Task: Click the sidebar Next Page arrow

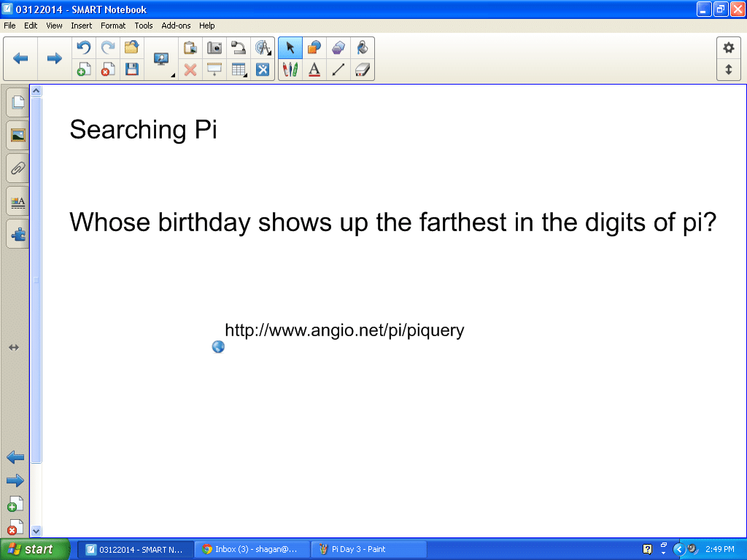Action: (x=15, y=481)
